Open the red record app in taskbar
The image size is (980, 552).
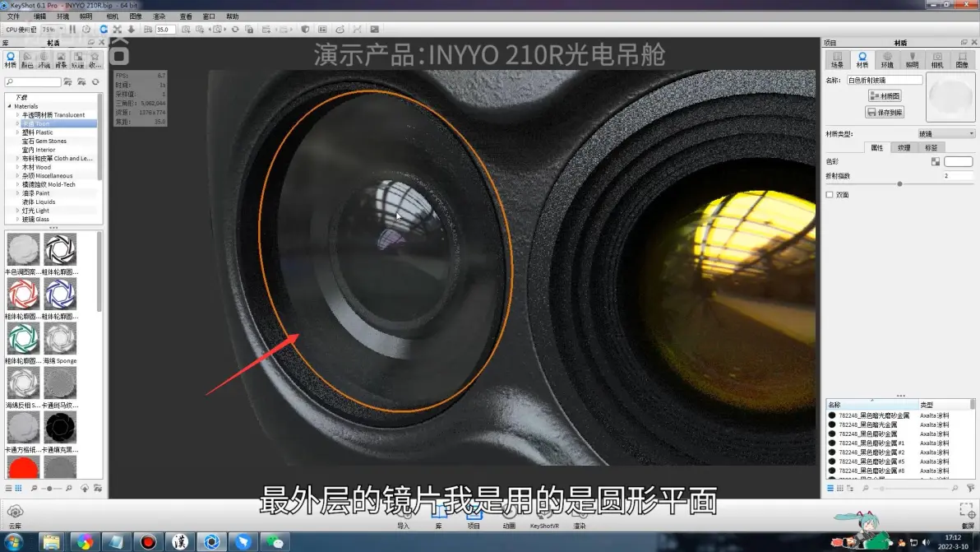148,542
